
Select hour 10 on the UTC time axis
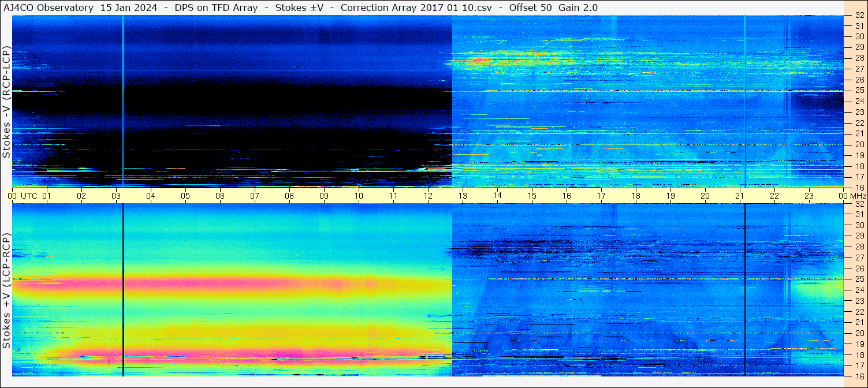pyautogui.click(x=359, y=196)
